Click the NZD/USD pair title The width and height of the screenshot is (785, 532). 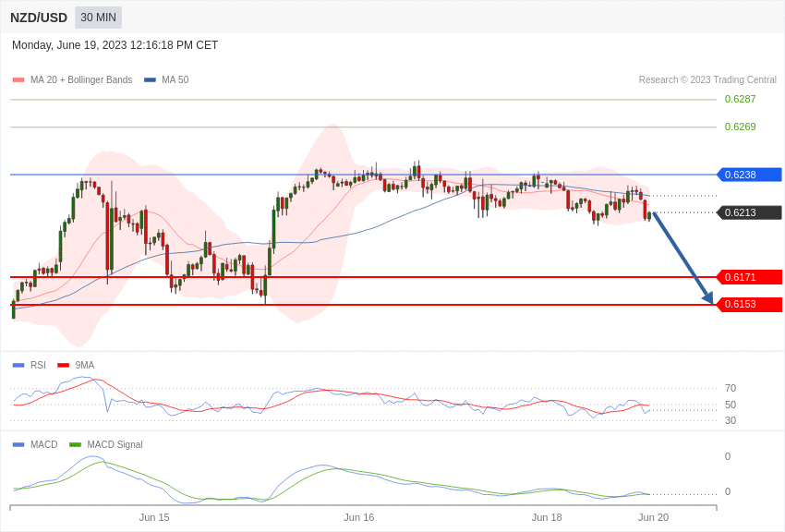coord(39,18)
